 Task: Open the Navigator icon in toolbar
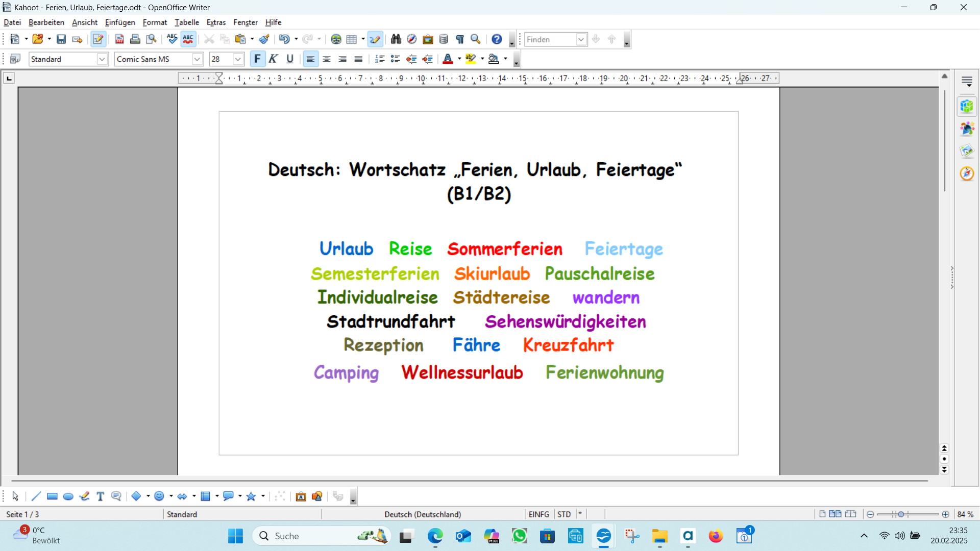click(x=412, y=39)
